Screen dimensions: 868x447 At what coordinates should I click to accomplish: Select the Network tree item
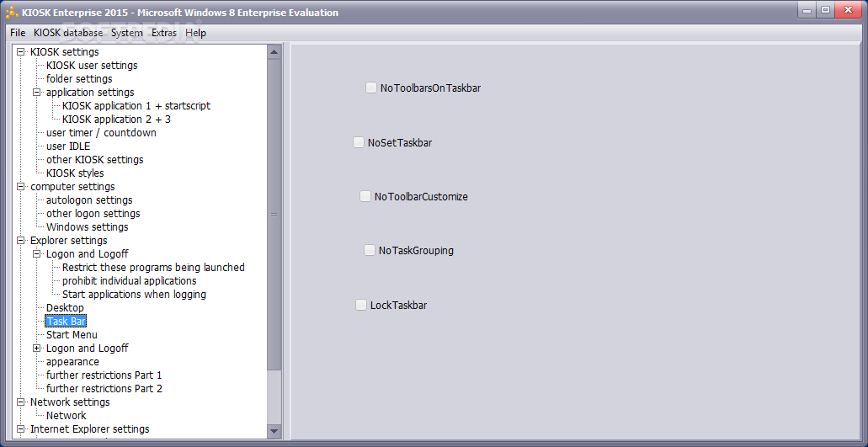[66, 416]
